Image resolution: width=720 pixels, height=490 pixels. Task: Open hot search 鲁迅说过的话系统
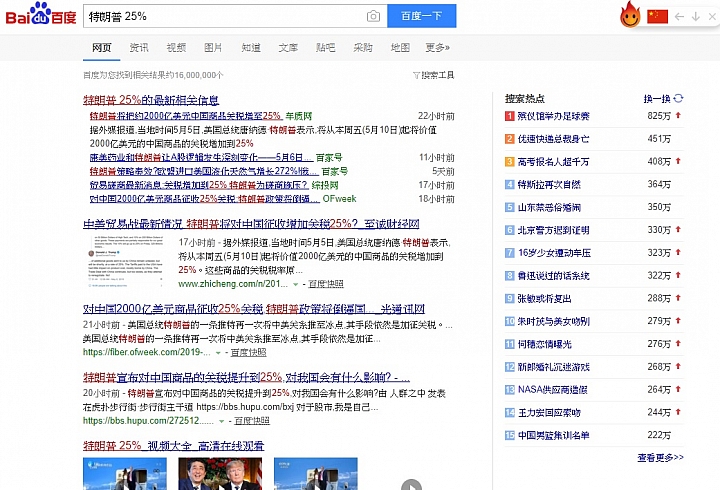553,276
